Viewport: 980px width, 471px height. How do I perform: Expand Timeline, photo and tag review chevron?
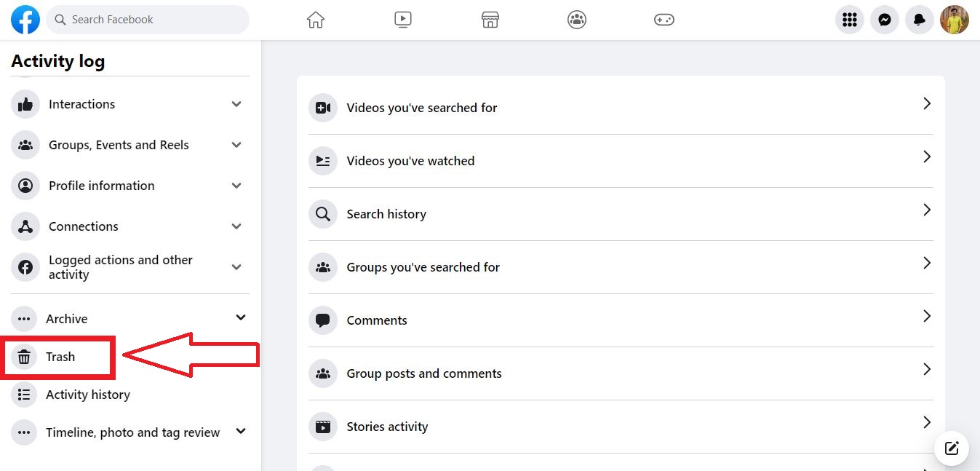(x=241, y=431)
